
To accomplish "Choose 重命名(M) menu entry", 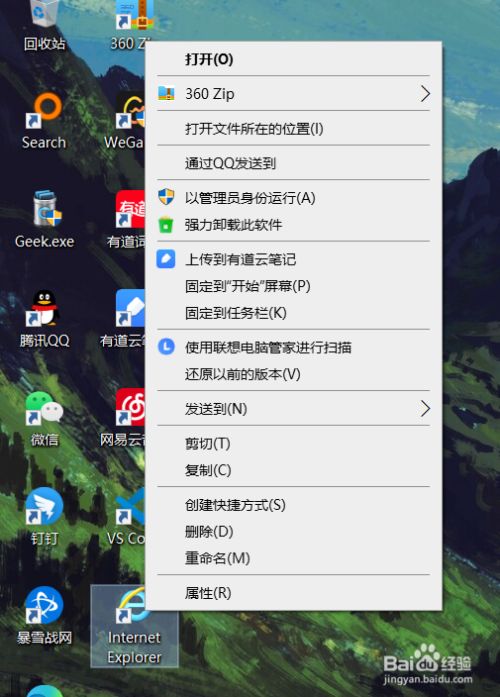I will pyautogui.click(x=294, y=558).
